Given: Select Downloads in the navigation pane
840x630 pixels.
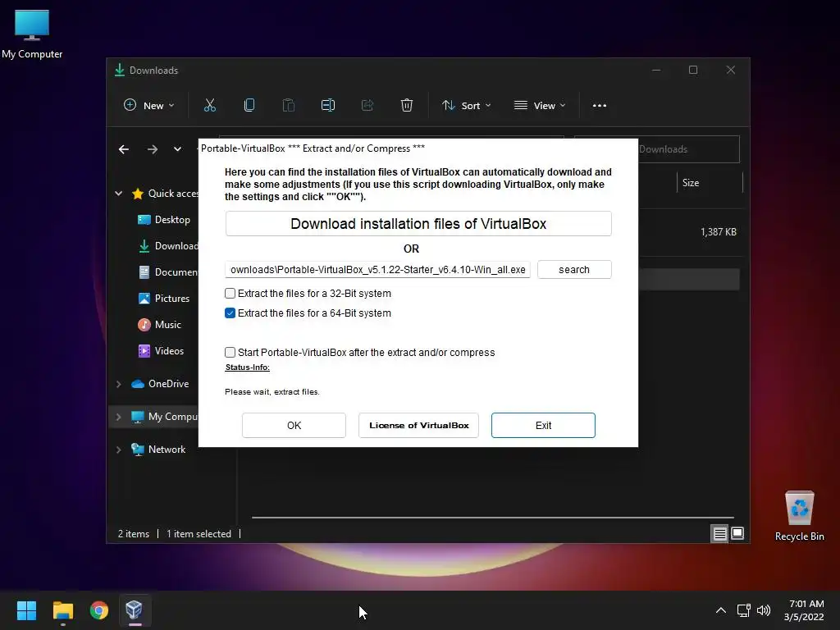Looking at the screenshot, I should coord(167,246).
